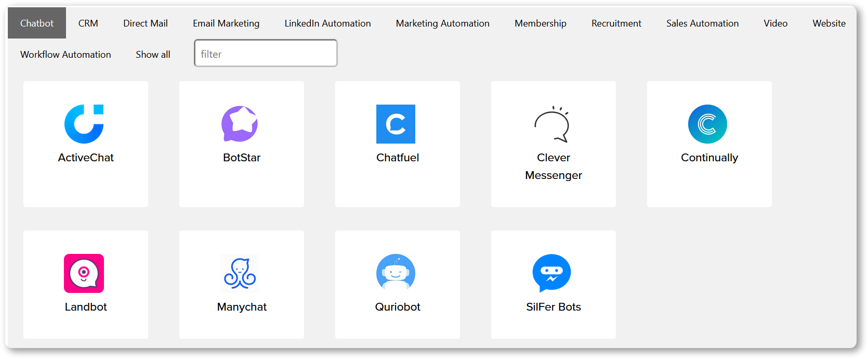Click the Clever Messenger name text
Screen dimensions: 868x359
pos(554,166)
